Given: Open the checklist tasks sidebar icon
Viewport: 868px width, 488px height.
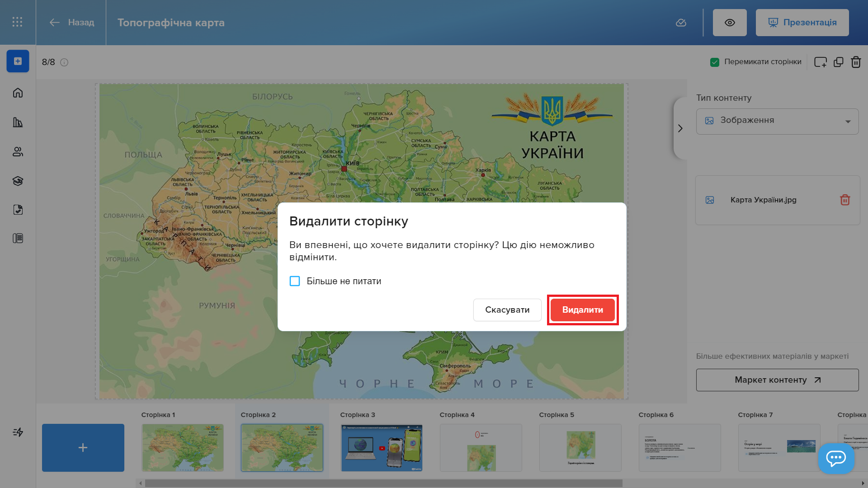Looking at the screenshot, I should tap(18, 209).
